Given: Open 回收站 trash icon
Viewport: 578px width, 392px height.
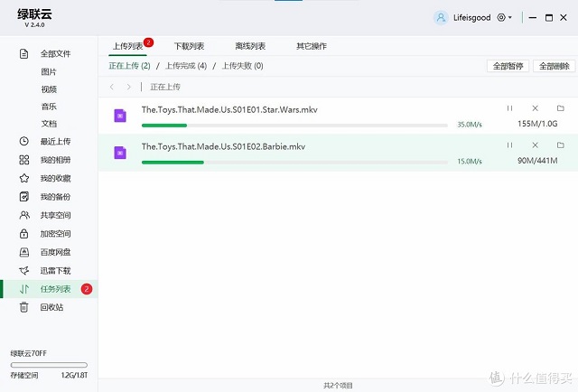Looking at the screenshot, I should coord(24,307).
